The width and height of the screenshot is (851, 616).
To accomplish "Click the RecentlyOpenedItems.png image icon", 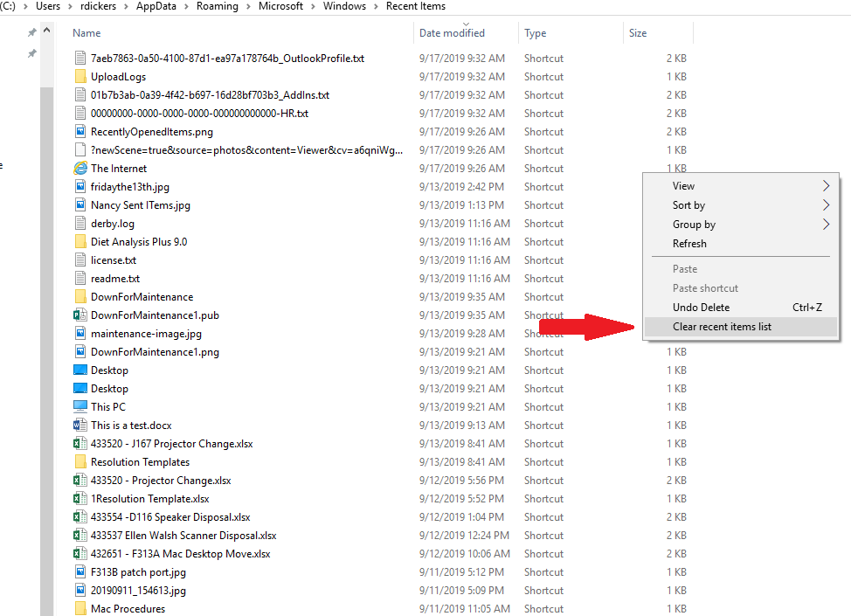I will [x=80, y=131].
